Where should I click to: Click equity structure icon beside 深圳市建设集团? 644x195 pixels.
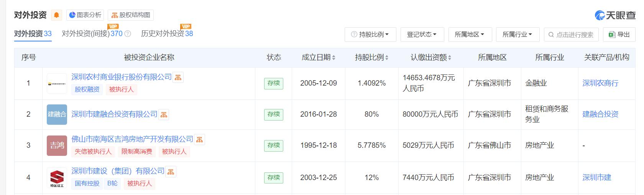tap(171, 171)
